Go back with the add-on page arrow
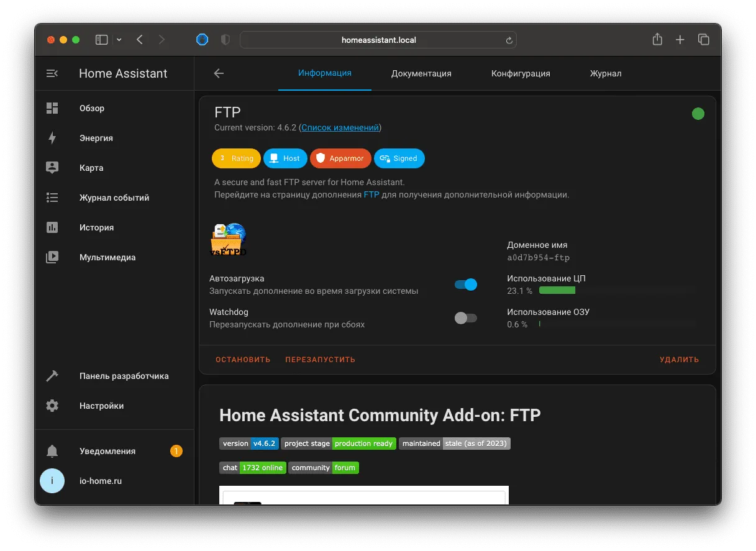The image size is (756, 551). pos(219,73)
